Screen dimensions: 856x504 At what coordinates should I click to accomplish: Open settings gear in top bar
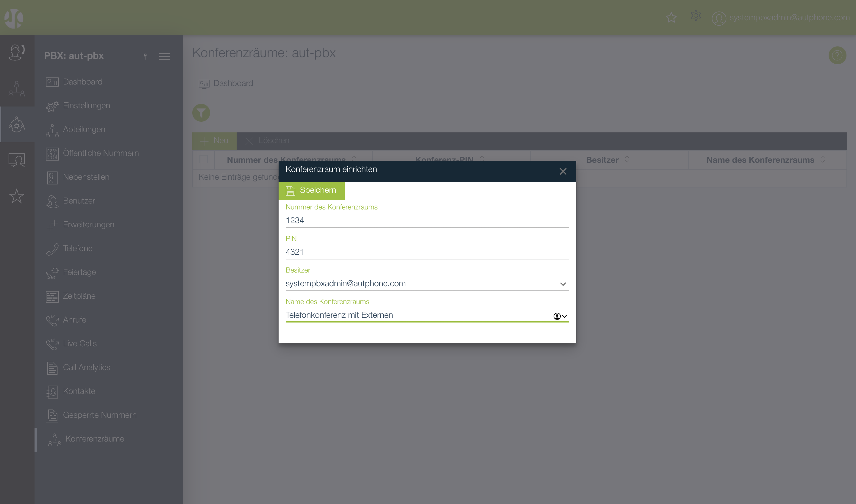[695, 16]
